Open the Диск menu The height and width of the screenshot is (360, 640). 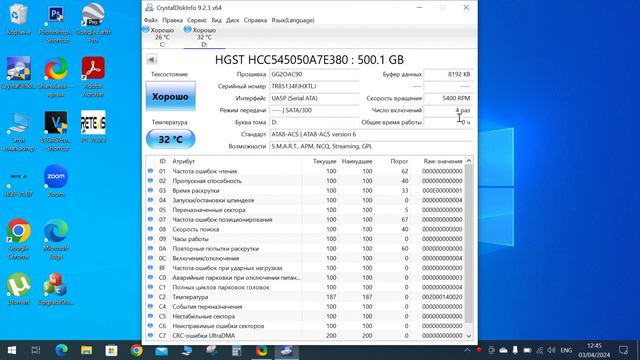click(x=233, y=20)
